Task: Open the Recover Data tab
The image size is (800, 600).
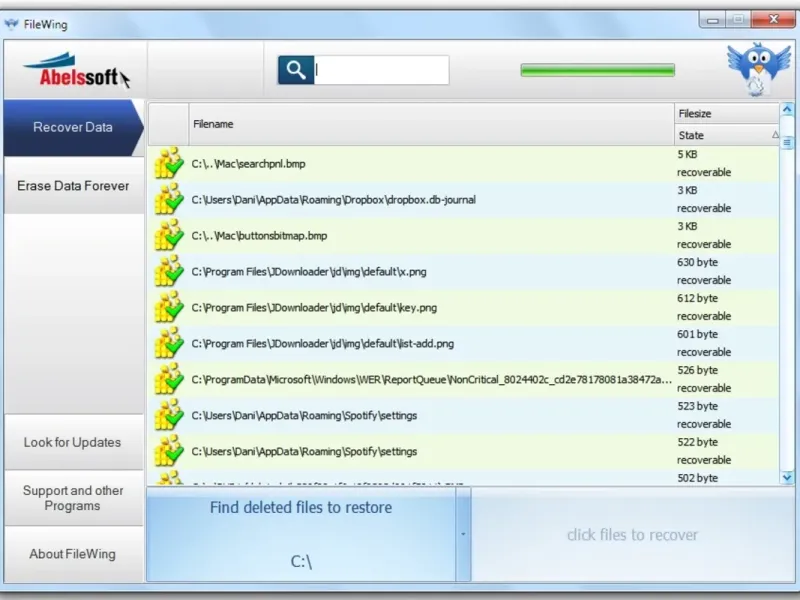Action: click(73, 128)
